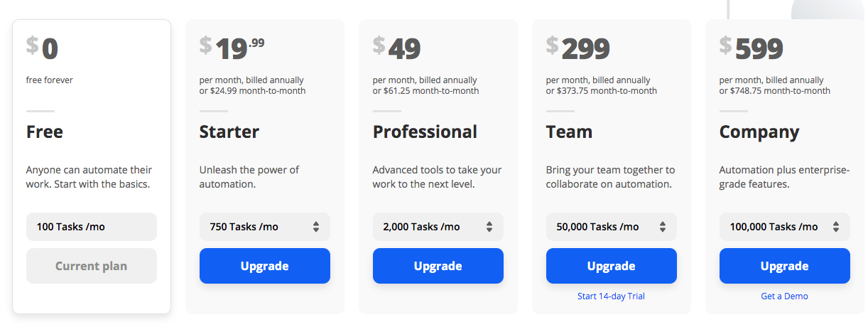This screenshot has width=868, height=327.
Task: Click the stepper arrows on 100,000 Tasks dropdown
Action: pos(836,227)
